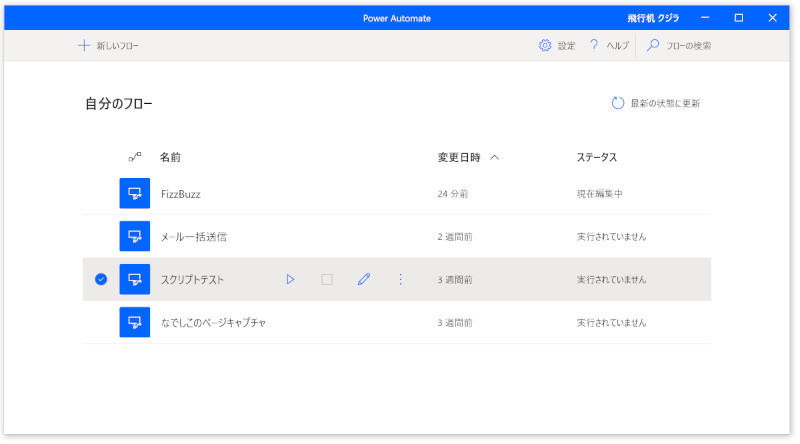Click the メール一括送信 flow icon
Screen dimensions: 800x444
point(134,237)
